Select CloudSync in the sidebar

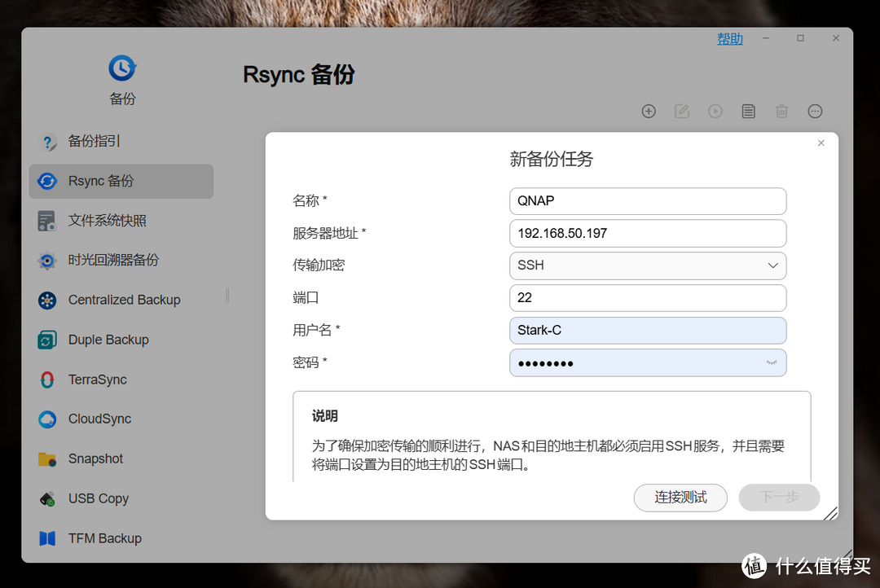coord(99,419)
